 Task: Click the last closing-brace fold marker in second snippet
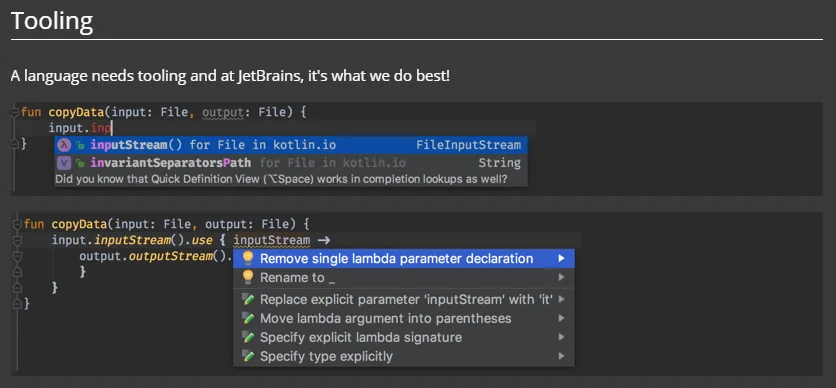(18, 304)
